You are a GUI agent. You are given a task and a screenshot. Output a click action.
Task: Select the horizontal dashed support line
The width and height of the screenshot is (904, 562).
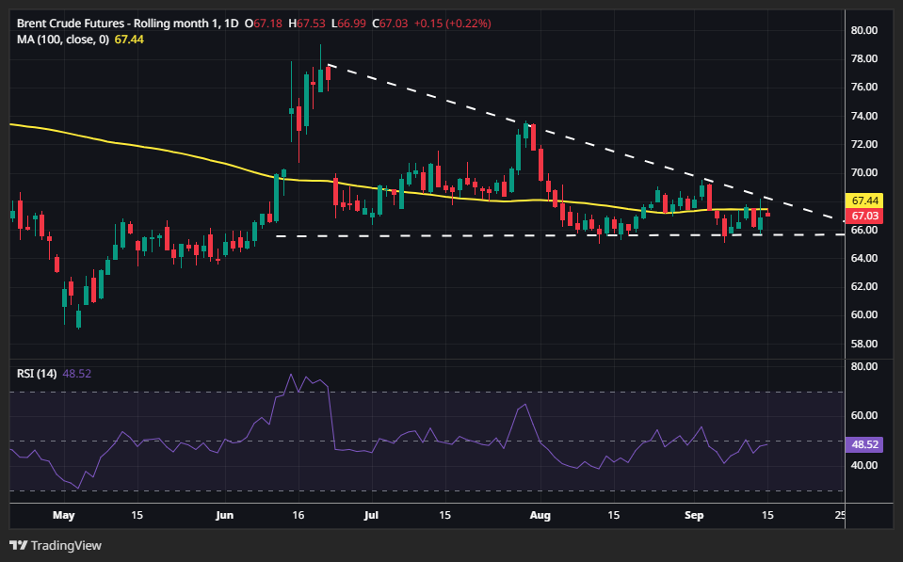point(450,235)
